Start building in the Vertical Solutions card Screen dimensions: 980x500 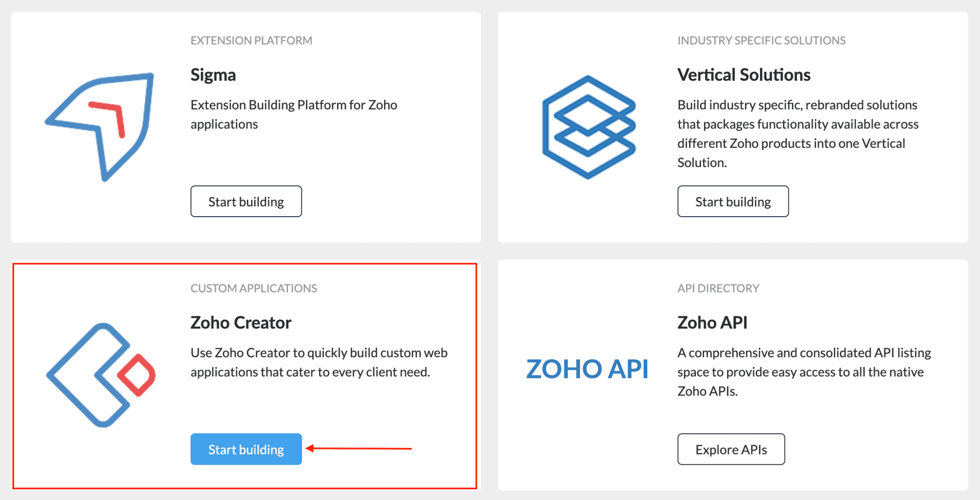point(733,201)
